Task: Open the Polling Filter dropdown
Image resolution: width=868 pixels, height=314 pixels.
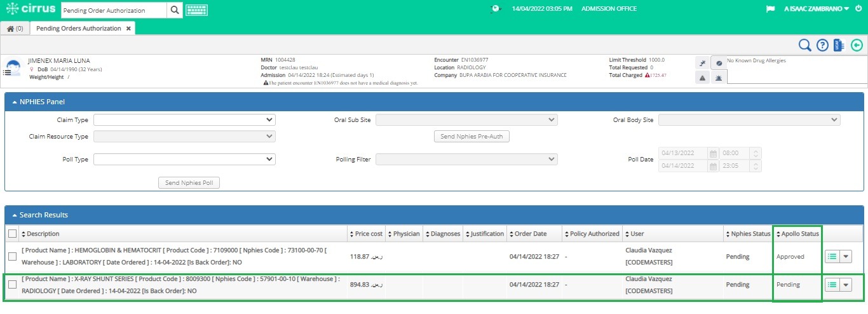Action: coord(466,159)
